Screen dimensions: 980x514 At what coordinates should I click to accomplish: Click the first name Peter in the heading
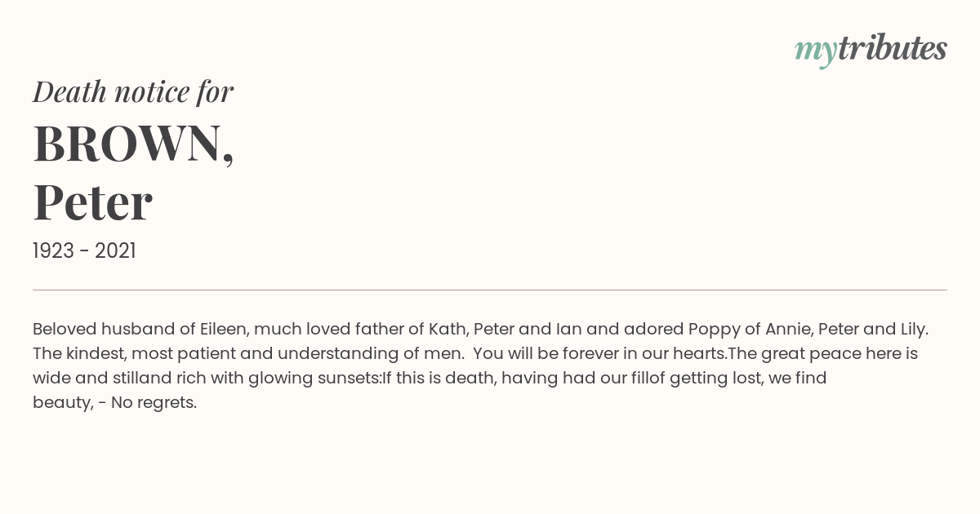pyautogui.click(x=92, y=202)
